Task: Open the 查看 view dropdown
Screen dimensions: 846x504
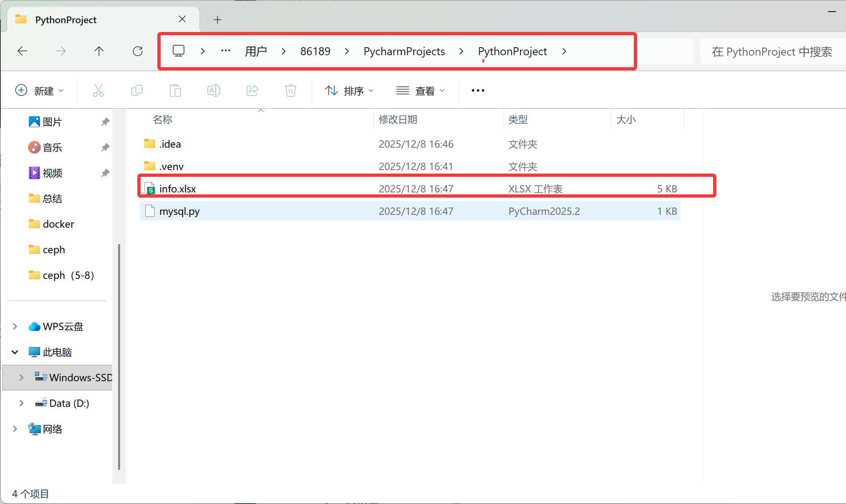Action: [x=420, y=91]
